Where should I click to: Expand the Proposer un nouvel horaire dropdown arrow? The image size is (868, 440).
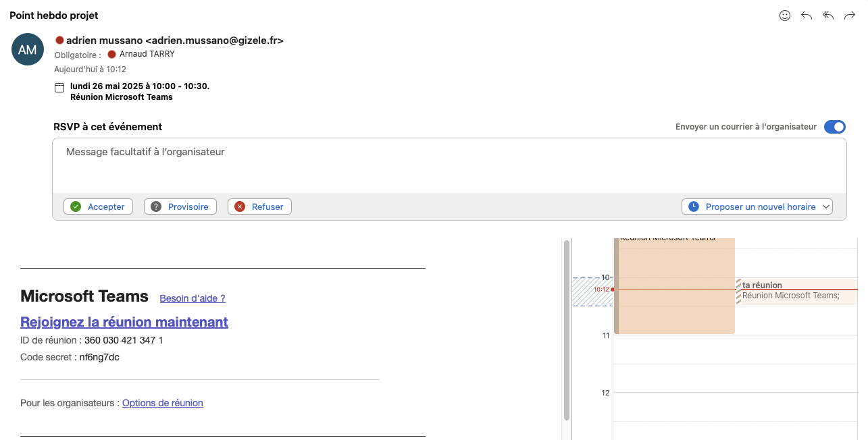[x=825, y=207]
